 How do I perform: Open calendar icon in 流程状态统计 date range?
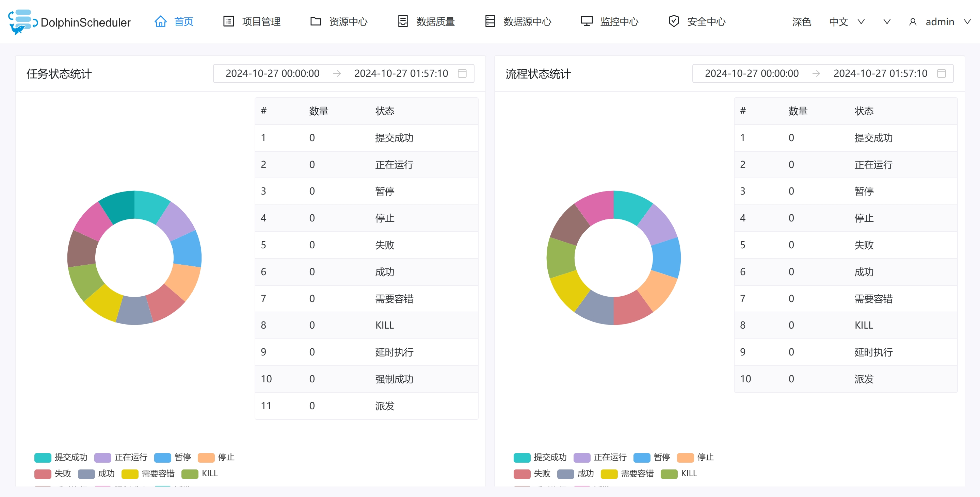(x=941, y=74)
